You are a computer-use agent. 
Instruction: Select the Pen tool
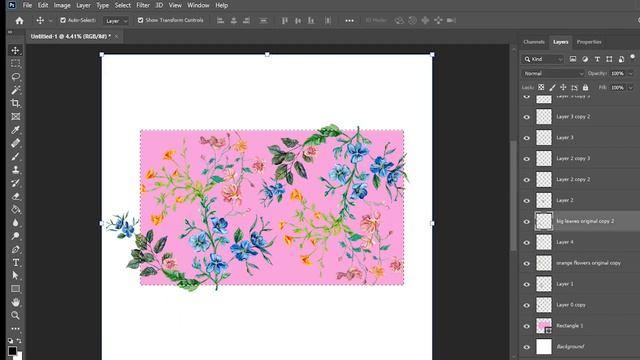pos(16,249)
